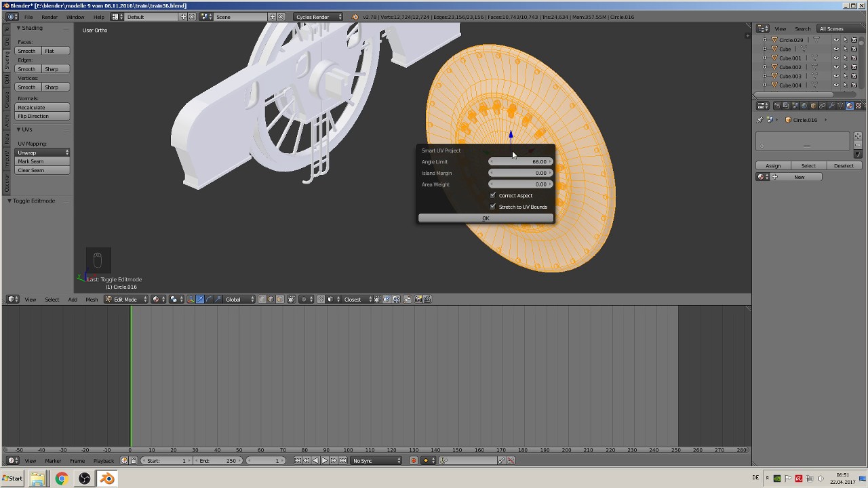Open the Playback menu
Image resolution: width=868 pixels, height=488 pixels.
pyautogui.click(x=104, y=461)
